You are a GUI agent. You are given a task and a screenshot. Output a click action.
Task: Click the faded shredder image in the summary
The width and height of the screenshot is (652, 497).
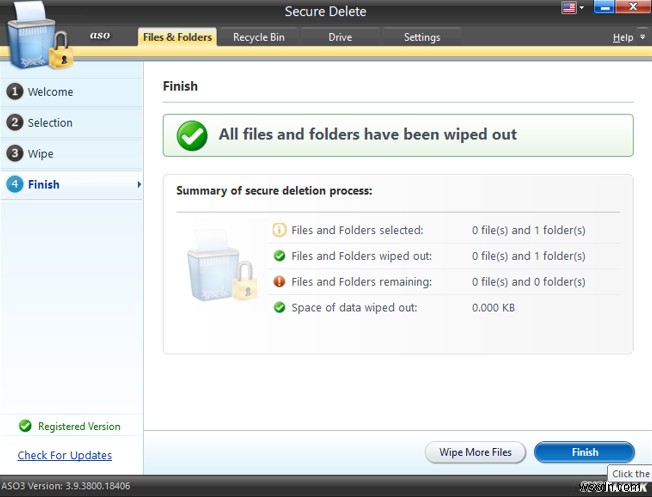[220, 266]
